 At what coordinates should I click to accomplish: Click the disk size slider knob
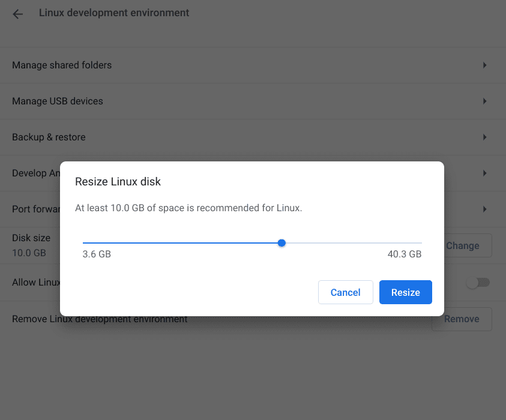(282, 243)
